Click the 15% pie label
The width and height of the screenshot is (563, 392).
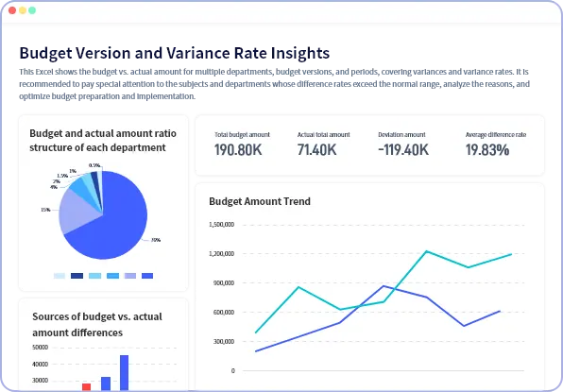(x=45, y=210)
